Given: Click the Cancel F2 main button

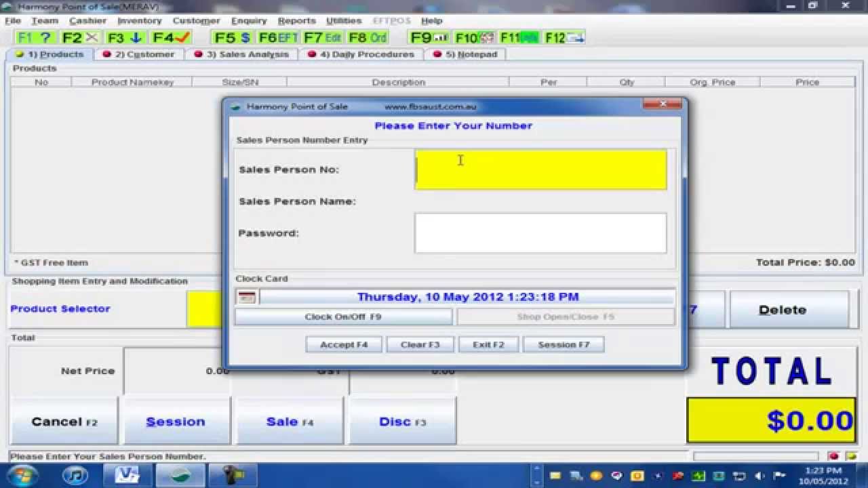Looking at the screenshot, I should pos(64,421).
